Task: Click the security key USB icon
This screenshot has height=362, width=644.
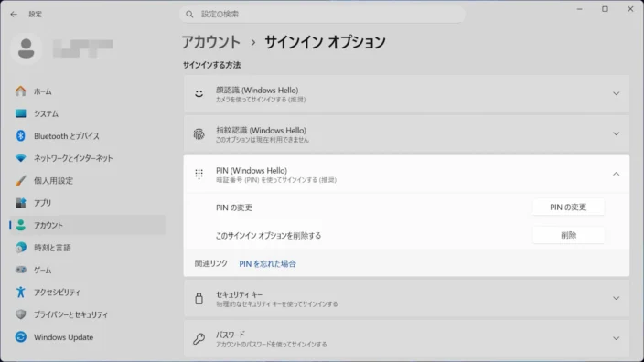Action: point(199,298)
